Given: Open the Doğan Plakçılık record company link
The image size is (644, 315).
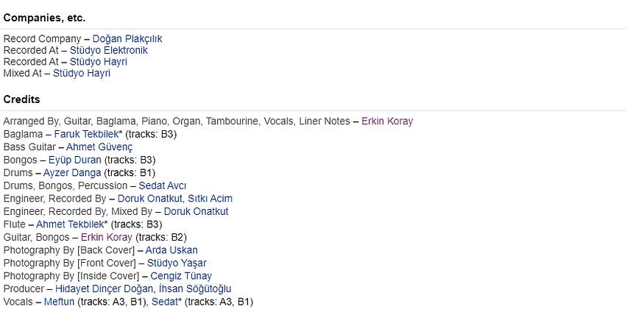Looking at the screenshot, I should 127,39.
